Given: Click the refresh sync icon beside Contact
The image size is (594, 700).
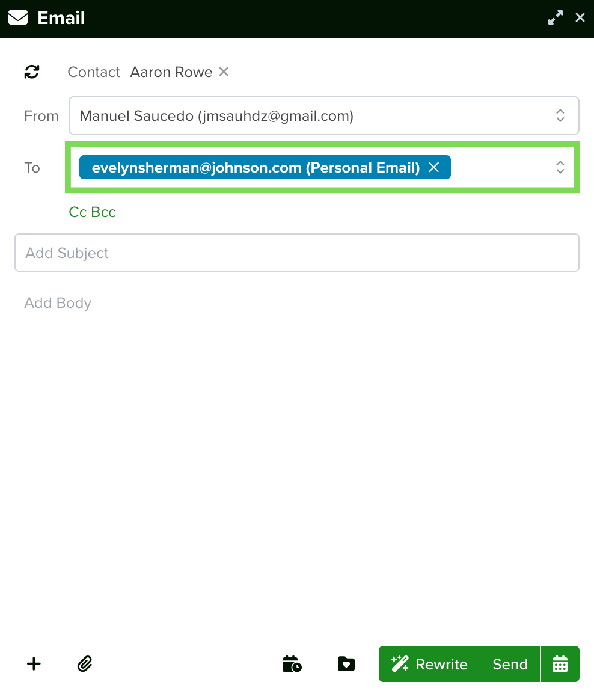Looking at the screenshot, I should pyautogui.click(x=32, y=72).
